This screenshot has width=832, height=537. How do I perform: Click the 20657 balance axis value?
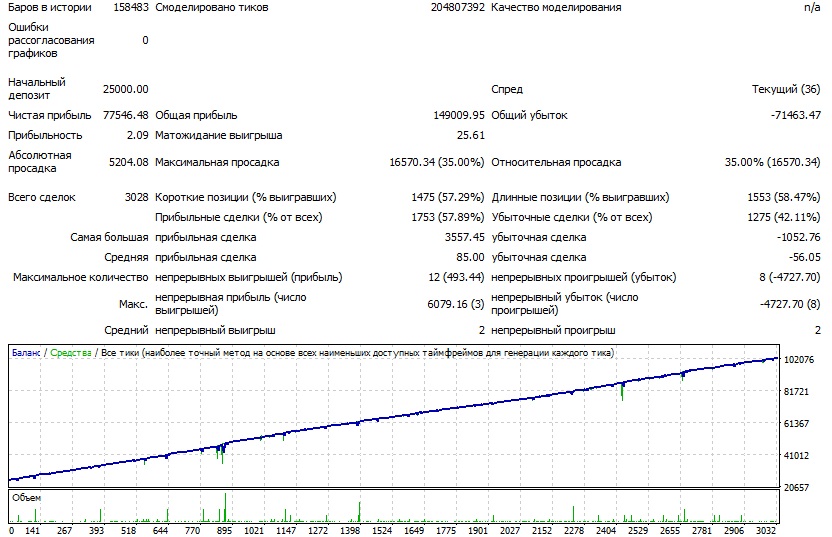(796, 487)
